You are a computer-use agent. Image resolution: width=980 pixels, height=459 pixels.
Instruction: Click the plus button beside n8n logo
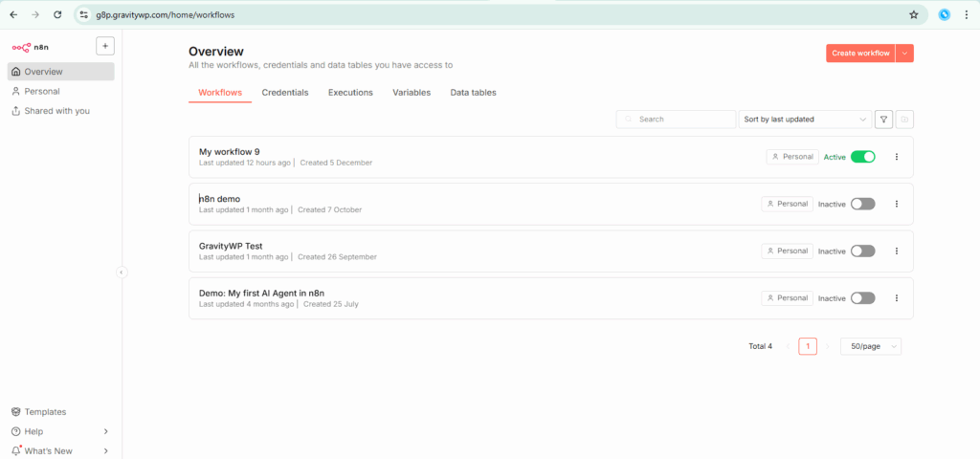click(105, 46)
